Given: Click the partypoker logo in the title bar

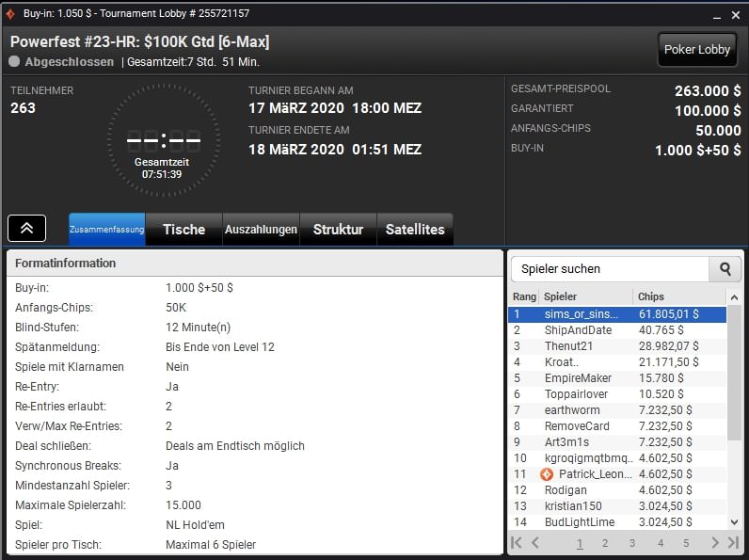Looking at the screenshot, I should [10, 14].
